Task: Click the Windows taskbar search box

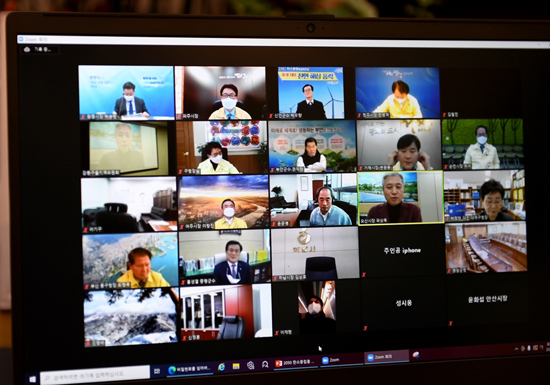Action: click(x=95, y=374)
